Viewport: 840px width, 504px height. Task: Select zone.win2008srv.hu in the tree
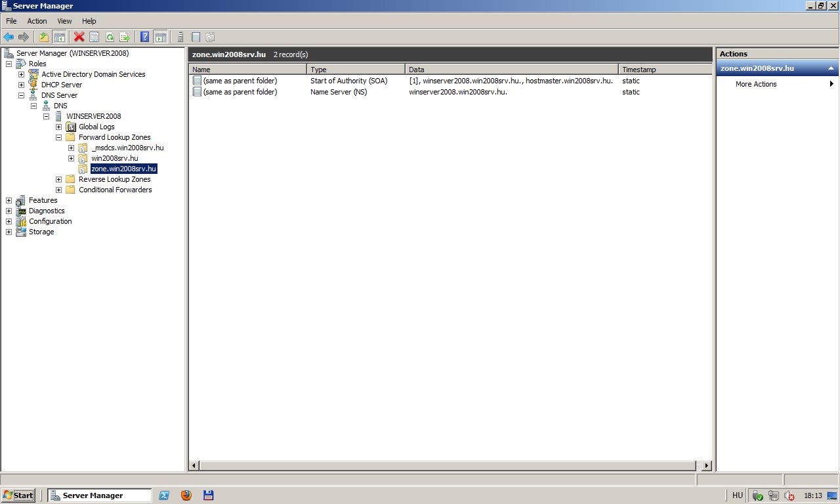click(x=123, y=169)
